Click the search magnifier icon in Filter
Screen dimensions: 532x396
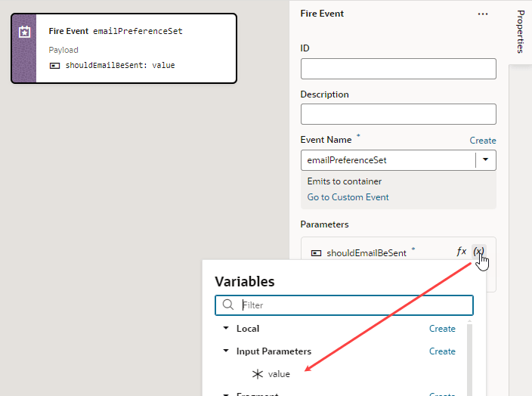click(228, 305)
